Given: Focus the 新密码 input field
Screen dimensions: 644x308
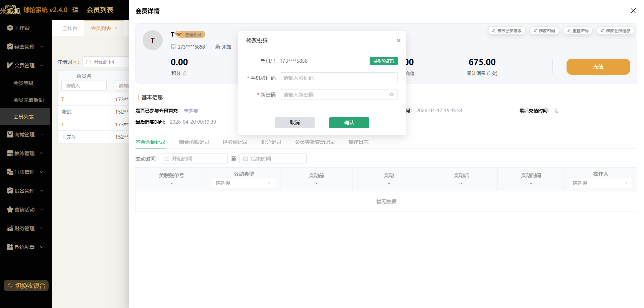Looking at the screenshot, I should tap(339, 95).
